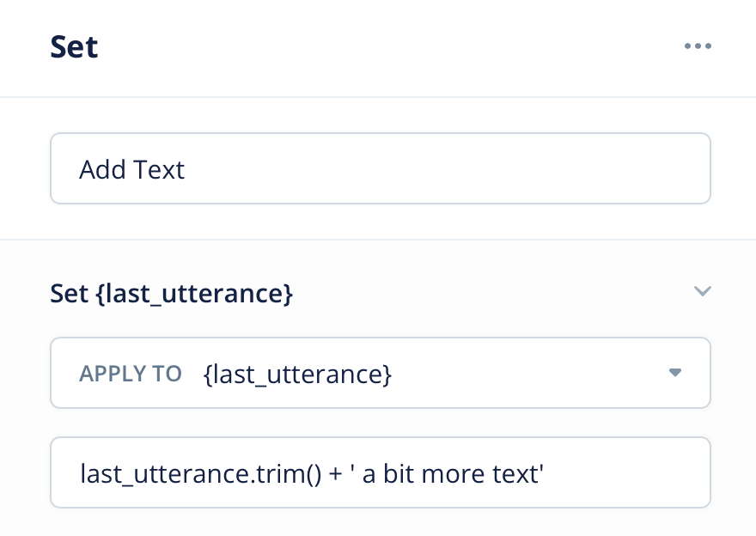This screenshot has width=756, height=536.
Task: Click the bold Set {last_utterance} text
Action: (171, 293)
